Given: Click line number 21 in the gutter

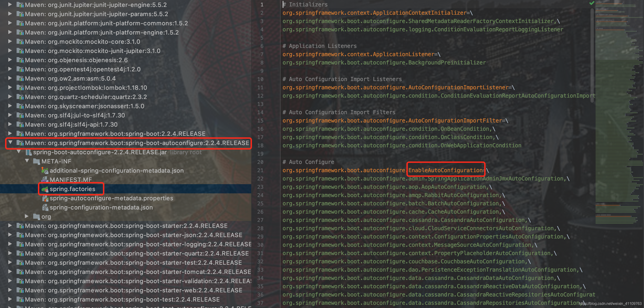Looking at the screenshot, I should point(260,171).
